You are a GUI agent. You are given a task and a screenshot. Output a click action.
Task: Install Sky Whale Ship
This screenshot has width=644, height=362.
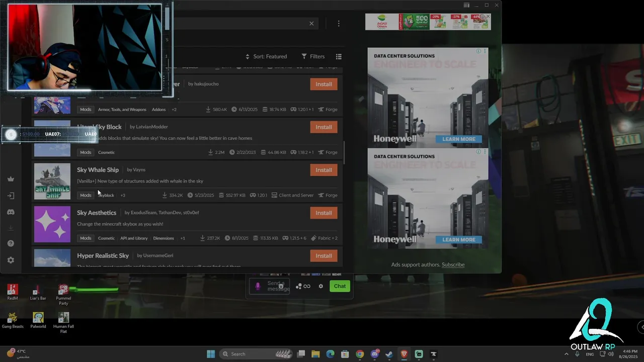tap(324, 170)
